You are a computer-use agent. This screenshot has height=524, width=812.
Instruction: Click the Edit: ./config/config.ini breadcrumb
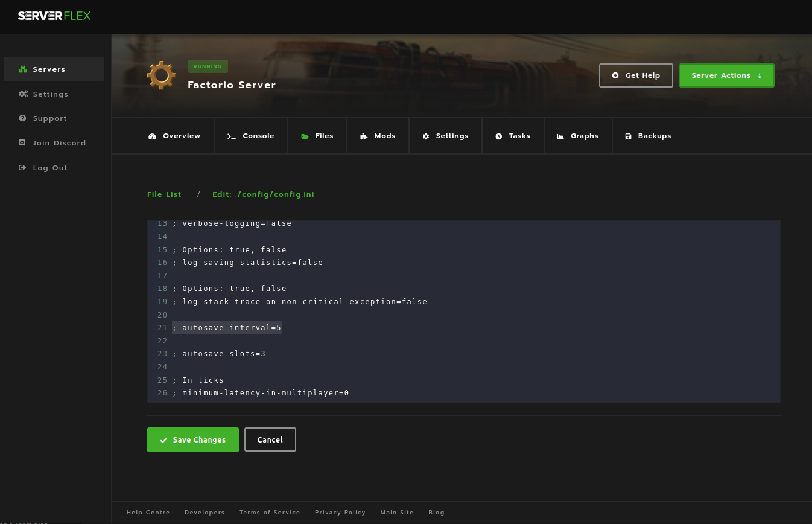pos(263,194)
